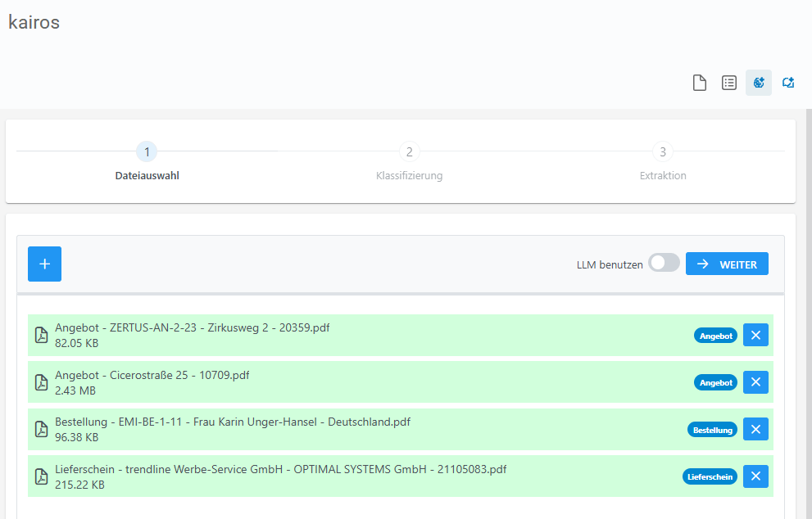The image size is (812, 519).
Task: Delete the Bestellung EMI-BE-1-11 file entry
Action: (755, 429)
